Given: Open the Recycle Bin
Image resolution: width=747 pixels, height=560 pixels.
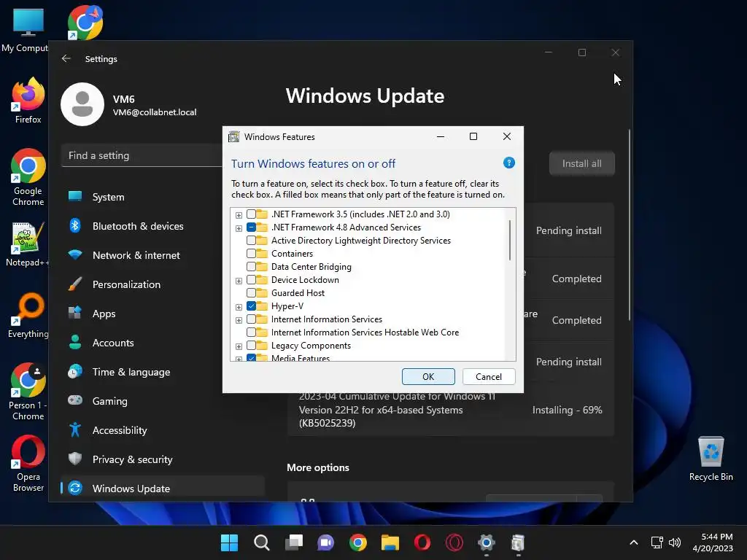Looking at the screenshot, I should pos(711,459).
